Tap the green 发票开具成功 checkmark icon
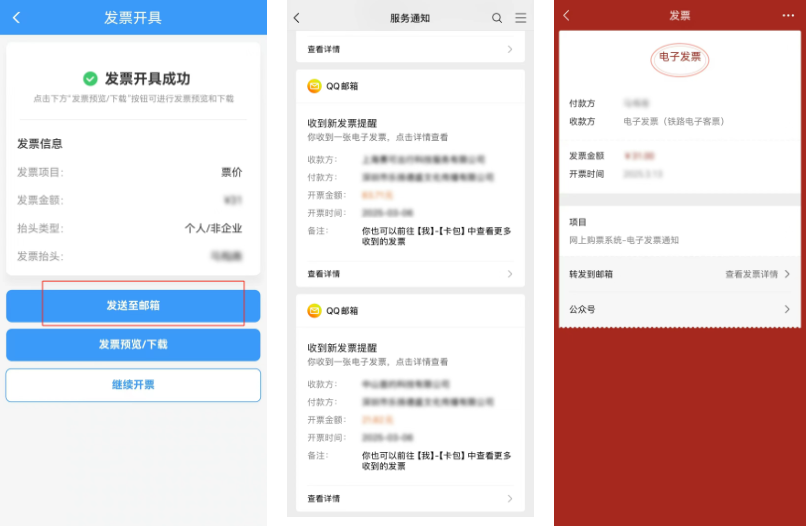This screenshot has height=526, width=806. coord(90,78)
